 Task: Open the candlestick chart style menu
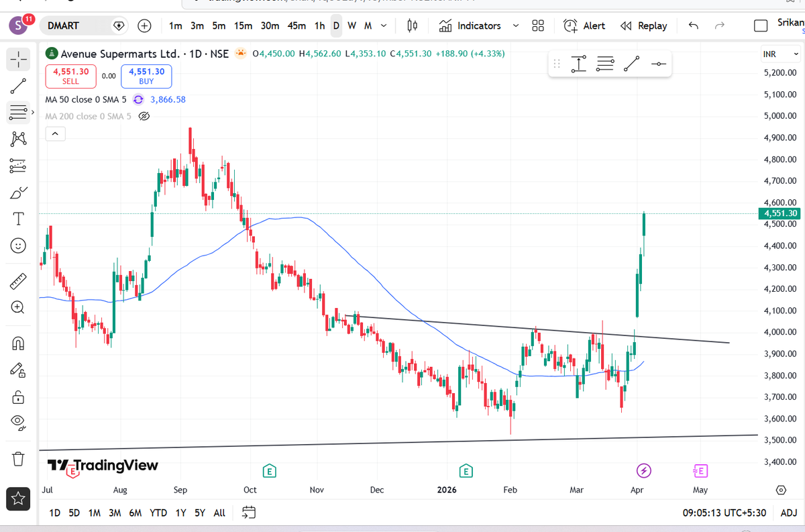413,25
